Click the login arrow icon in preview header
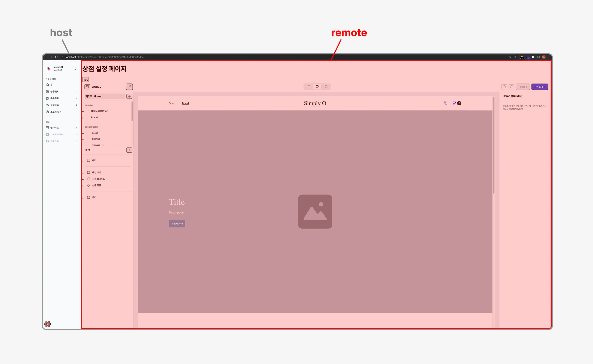The height and width of the screenshot is (364, 593). click(445, 103)
